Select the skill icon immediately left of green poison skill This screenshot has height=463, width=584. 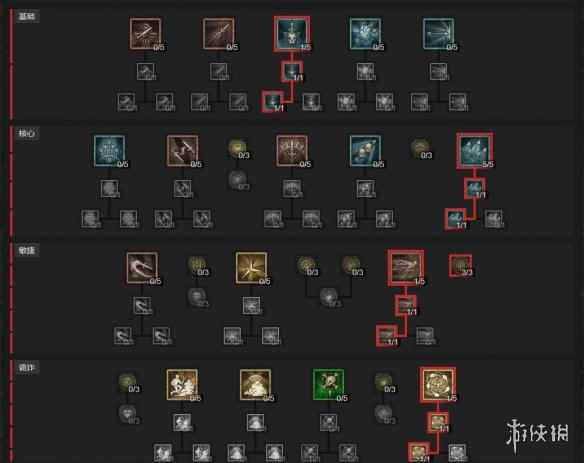[x=255, y=385]
